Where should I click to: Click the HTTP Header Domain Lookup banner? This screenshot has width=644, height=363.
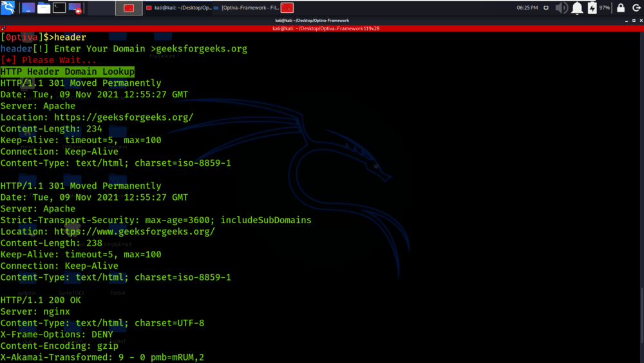pyautogui.click(x=68, y=72)
